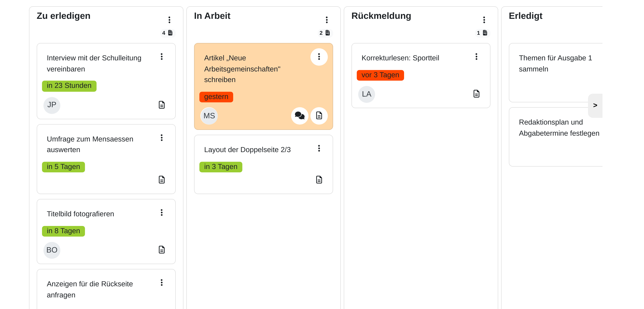Click the 'in 5 Tagen' due badge

coord(63,167)
